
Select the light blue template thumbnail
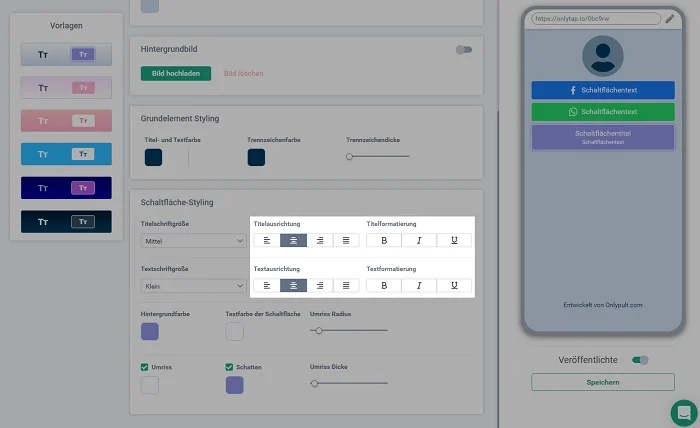(x=66, y=154)
